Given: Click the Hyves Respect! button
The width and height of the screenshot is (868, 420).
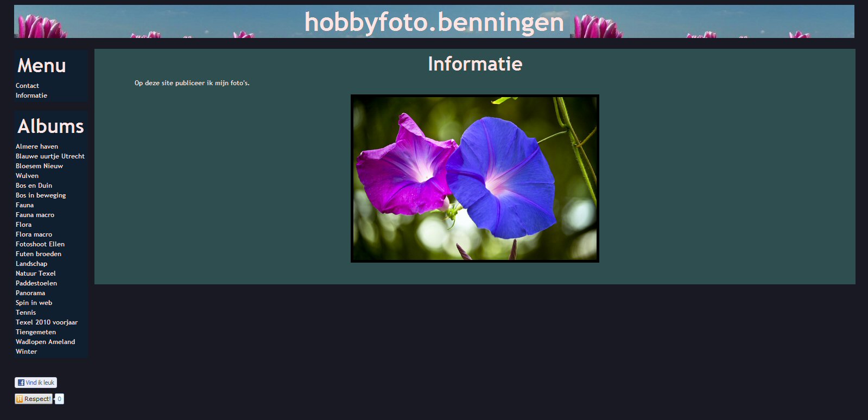Looking at the screenshot, I should [34, 399].
